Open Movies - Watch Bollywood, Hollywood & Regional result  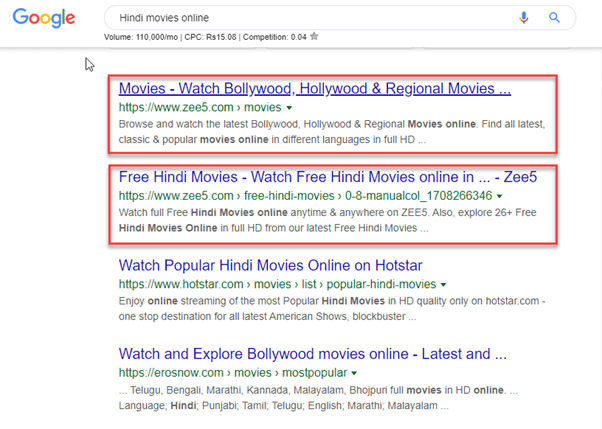pos(315,89)
